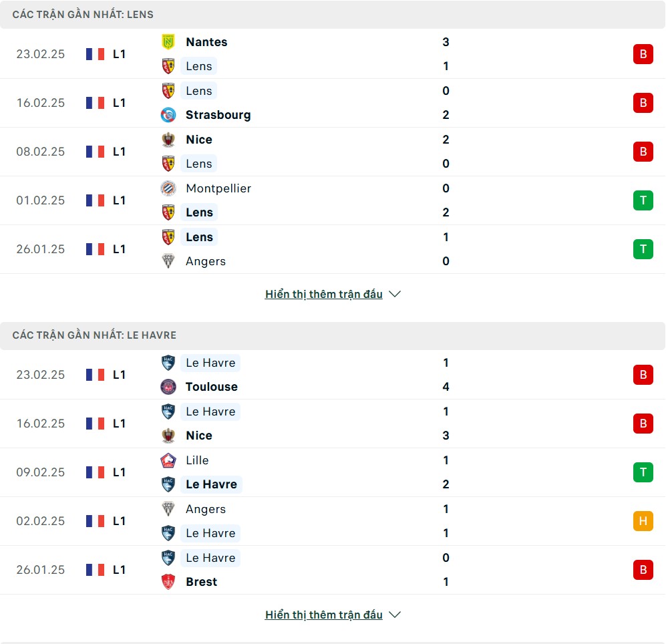Click the green T badge for Lille–Le Havre
The width and height of the screenshot is (666, 644).
(643, 472)
